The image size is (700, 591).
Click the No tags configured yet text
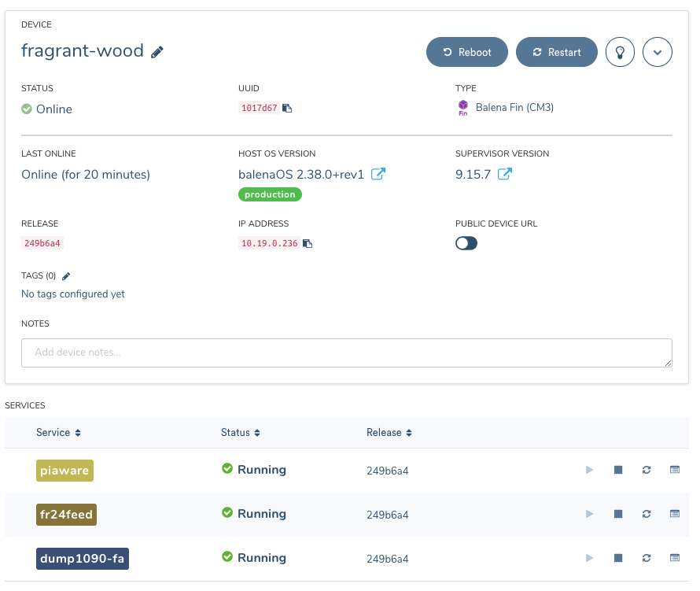73,294
